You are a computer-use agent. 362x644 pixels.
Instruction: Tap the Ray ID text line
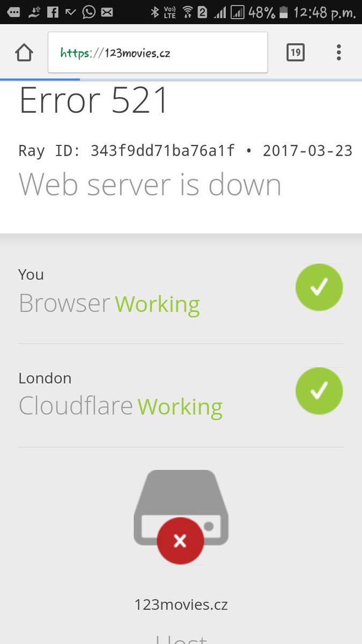186,151
